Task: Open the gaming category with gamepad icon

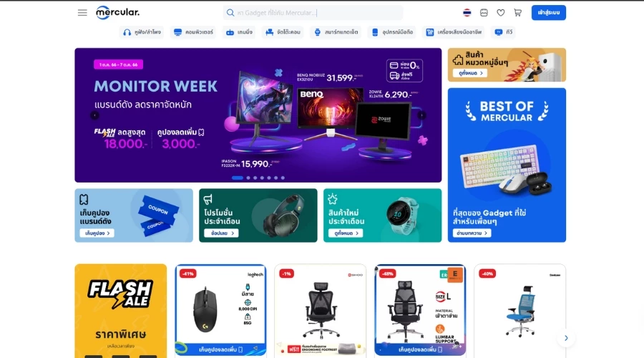Action: (x=239, y=32)
